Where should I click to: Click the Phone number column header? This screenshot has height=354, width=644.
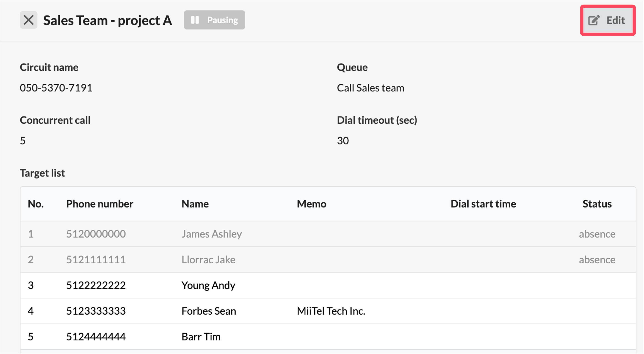100,204
